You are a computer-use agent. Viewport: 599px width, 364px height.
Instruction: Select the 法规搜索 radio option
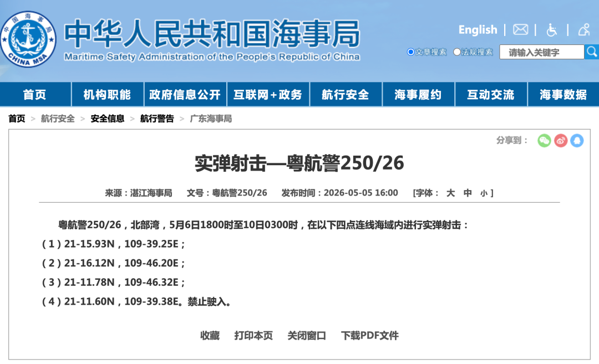457,52
